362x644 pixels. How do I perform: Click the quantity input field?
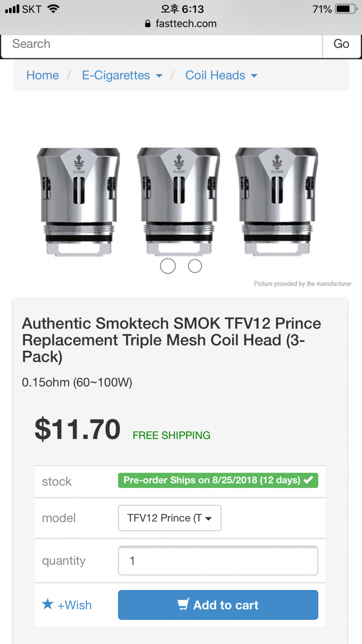(218, 560)
